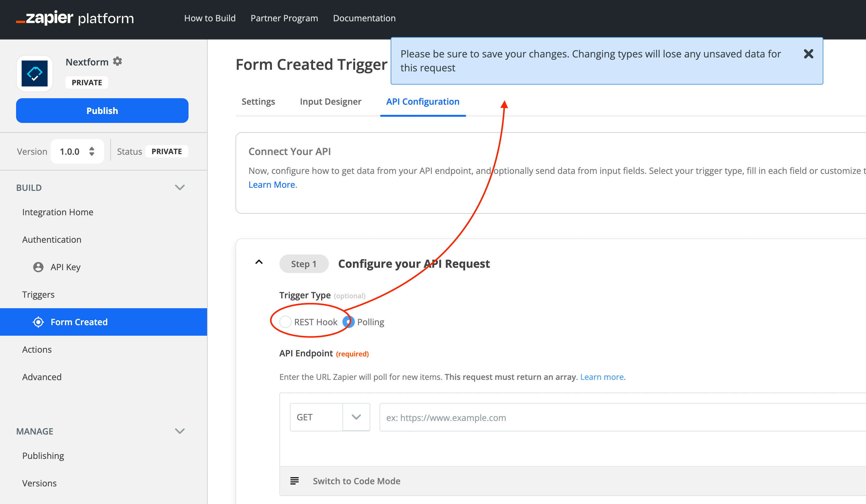The image size is (866, 504).
Task: Open the Authentication section
Action: [52, 239]
